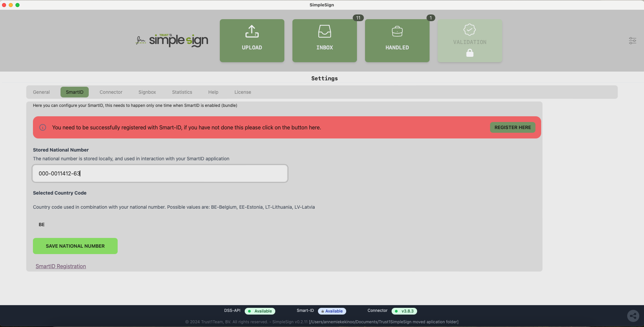Open the Inbox section
644x327 pixels.
[325, 41]
